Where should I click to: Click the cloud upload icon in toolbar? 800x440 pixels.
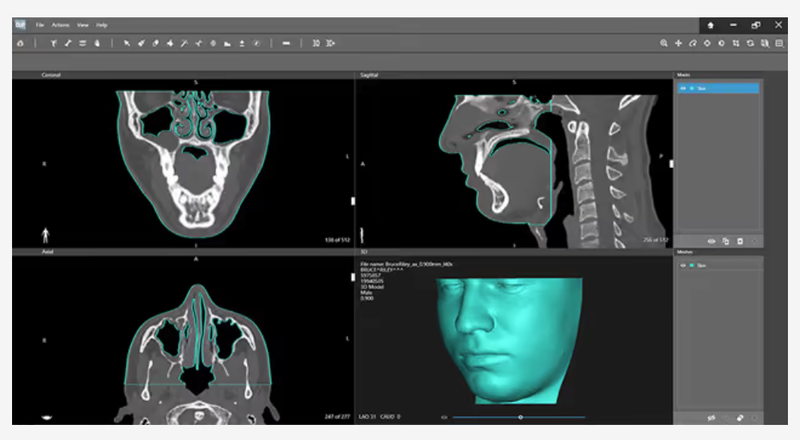pyautogui.click(x=20, y=43)
